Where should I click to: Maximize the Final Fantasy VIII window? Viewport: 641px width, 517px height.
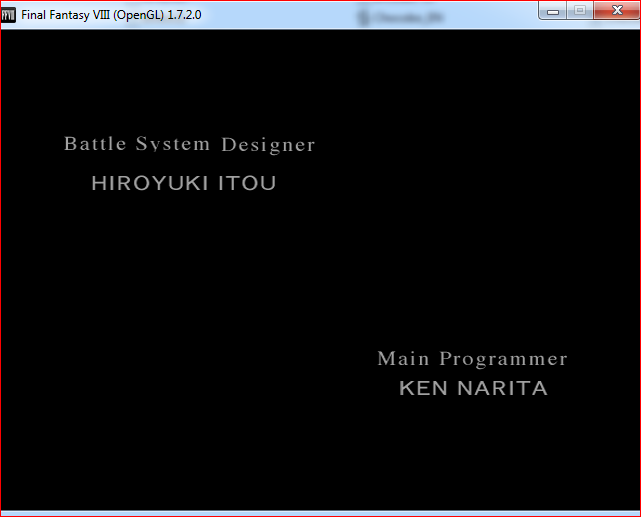pos(580,11)
